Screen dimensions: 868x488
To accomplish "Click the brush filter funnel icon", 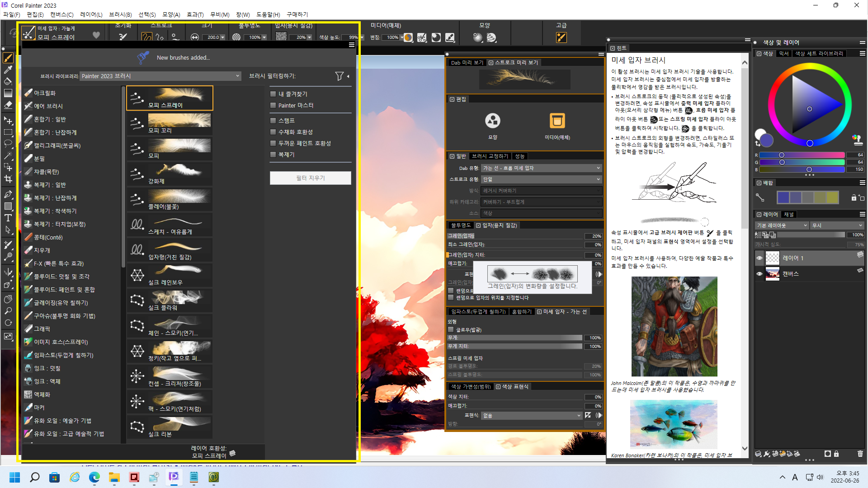I will coord(339,76).
